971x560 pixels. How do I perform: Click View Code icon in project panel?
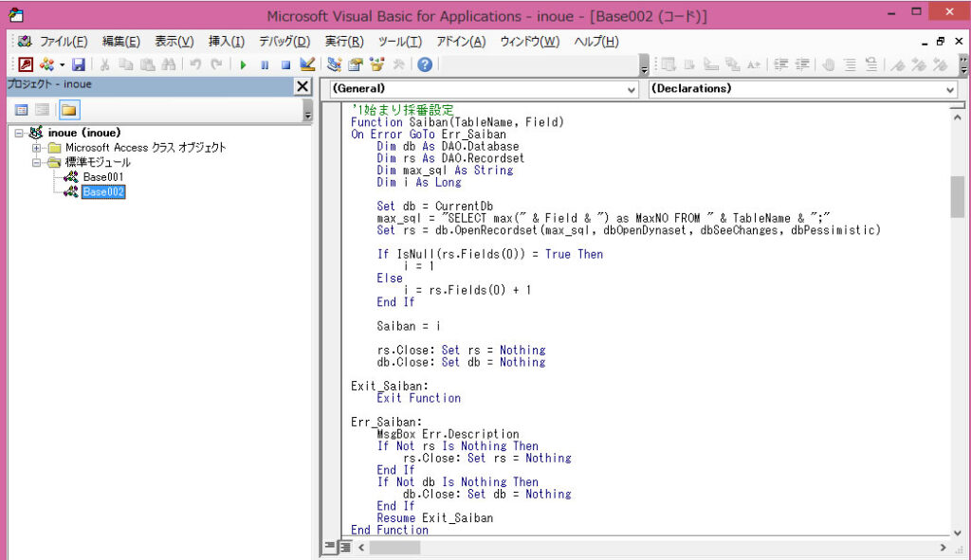[21, 110]
